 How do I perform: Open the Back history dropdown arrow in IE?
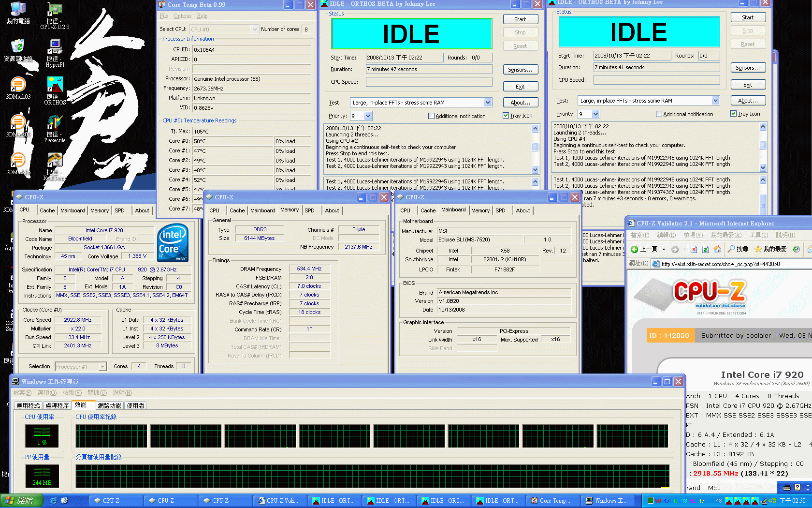coord(664,249)
